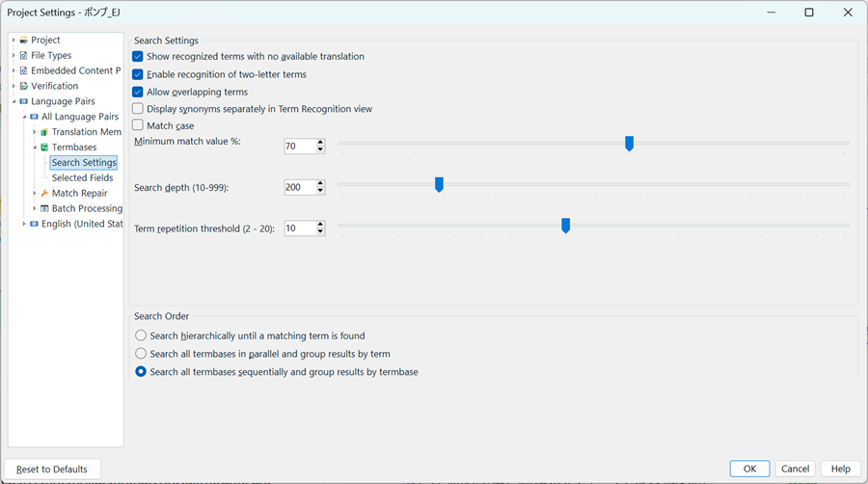Increase Term repetition threshold with up arrow

click(320, 225)
